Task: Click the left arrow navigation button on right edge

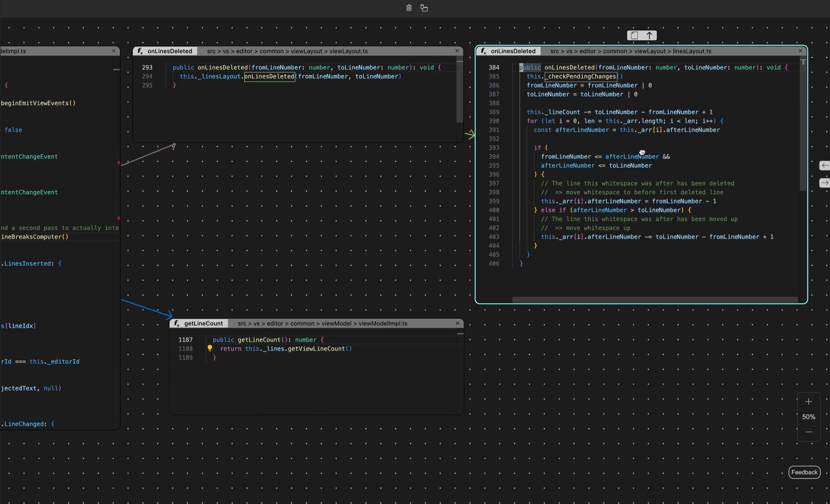Action: [824, 165]
